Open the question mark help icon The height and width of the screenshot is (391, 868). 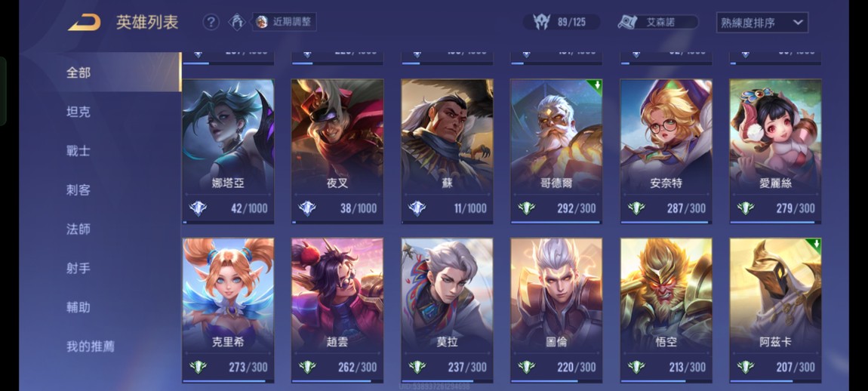[x=211, y=22]
